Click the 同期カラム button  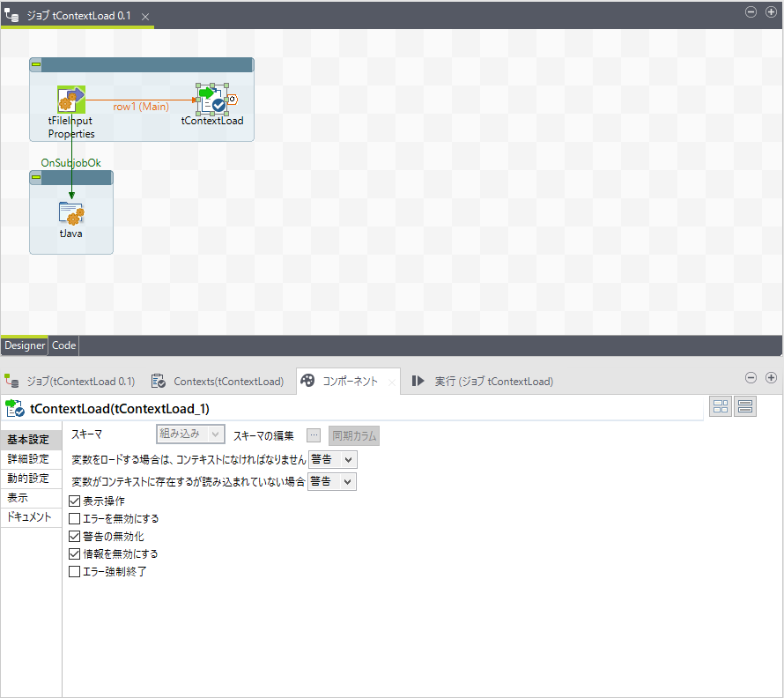click(x=352, y=434)
